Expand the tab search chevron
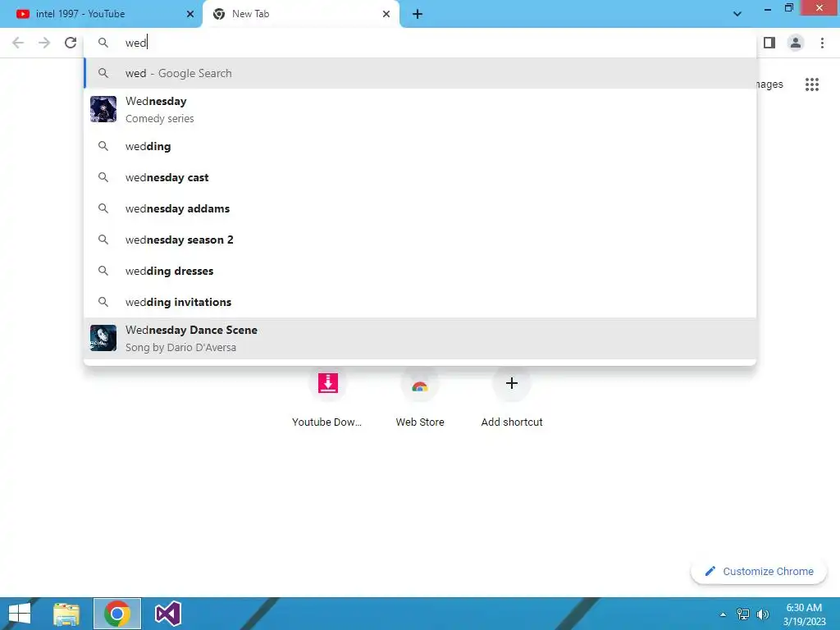The width and height of the screenshot is (840, 630). (x=737, y=14)
